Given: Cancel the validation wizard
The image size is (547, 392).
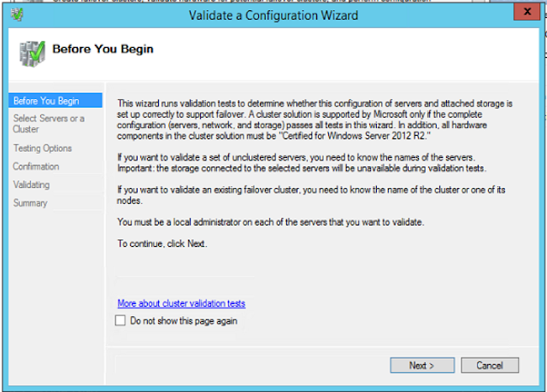Looking at the screenshot, I should pos(490,366).
